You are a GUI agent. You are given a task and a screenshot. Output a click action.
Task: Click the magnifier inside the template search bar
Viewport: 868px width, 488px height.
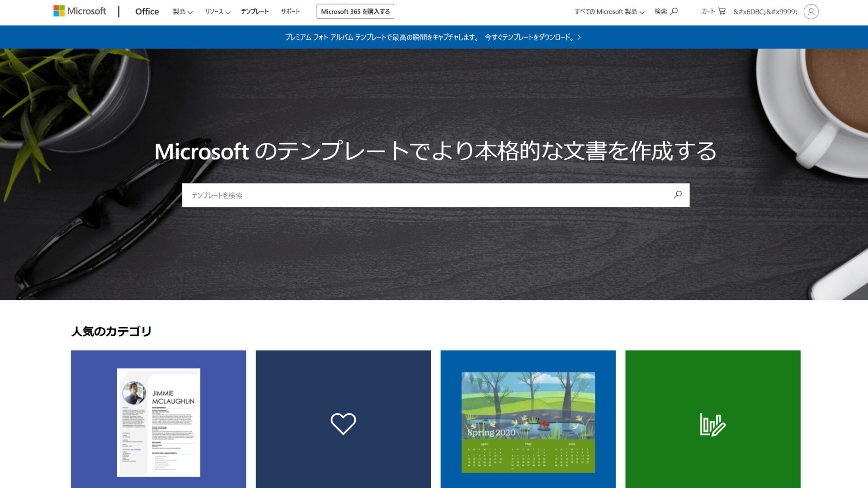coord(677,195)
